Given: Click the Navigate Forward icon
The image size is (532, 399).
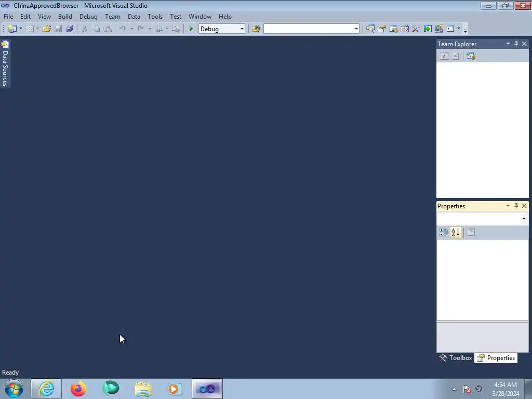Looking at the screenshot, I should tap(176, 29).
